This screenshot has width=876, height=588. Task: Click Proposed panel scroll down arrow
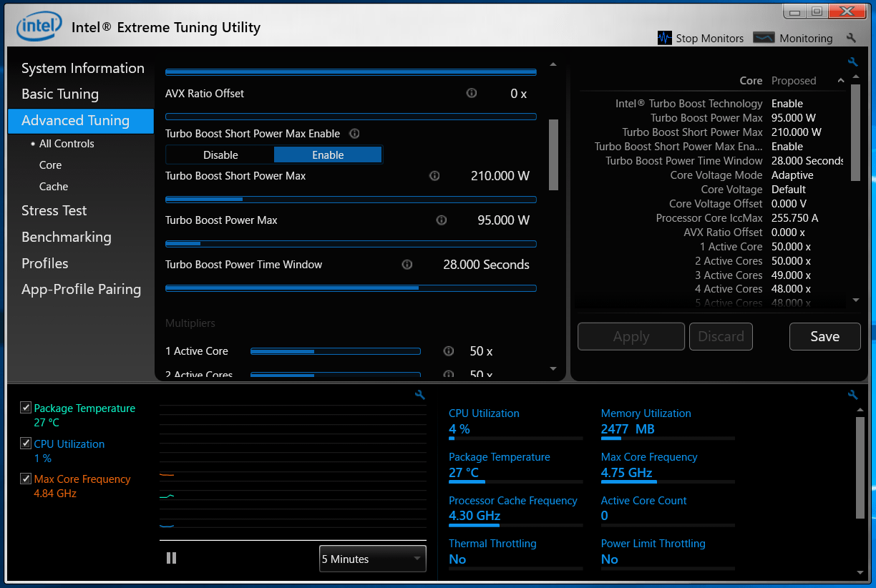[856, 300]
